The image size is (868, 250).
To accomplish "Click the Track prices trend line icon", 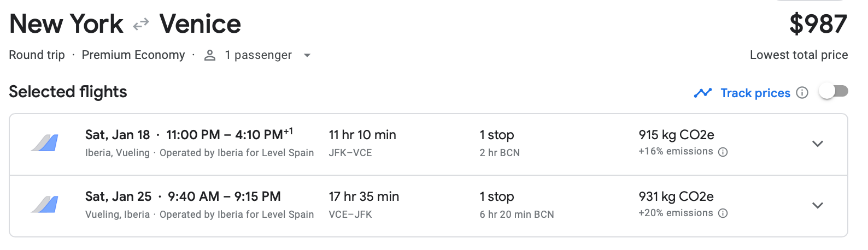I will [x=702, y=93].
